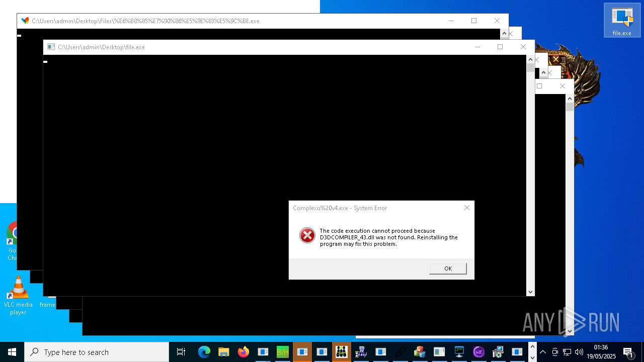Click the Meet Now tray icon
The height and width of the screenshot is (362, 644).
point(555,352)
